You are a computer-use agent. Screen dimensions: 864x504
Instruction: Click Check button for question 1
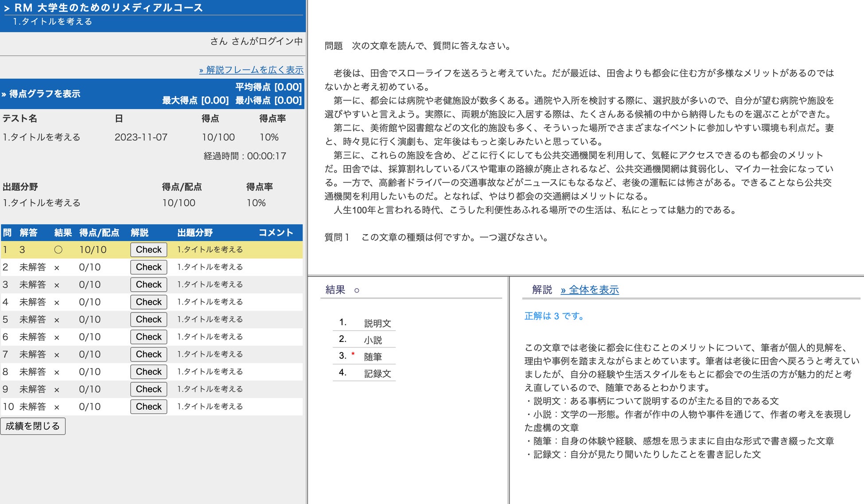click(x=148, y=250)
